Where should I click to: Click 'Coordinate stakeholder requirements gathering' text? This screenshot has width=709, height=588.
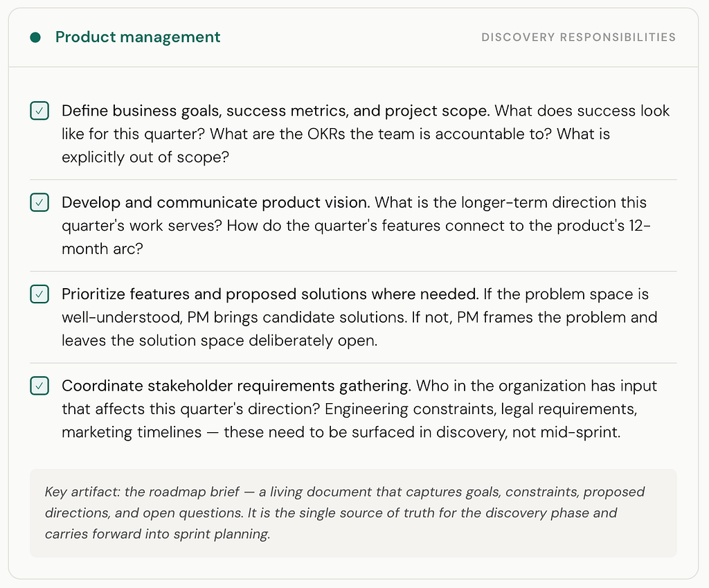pyautogui.click(x=236, y=386)
